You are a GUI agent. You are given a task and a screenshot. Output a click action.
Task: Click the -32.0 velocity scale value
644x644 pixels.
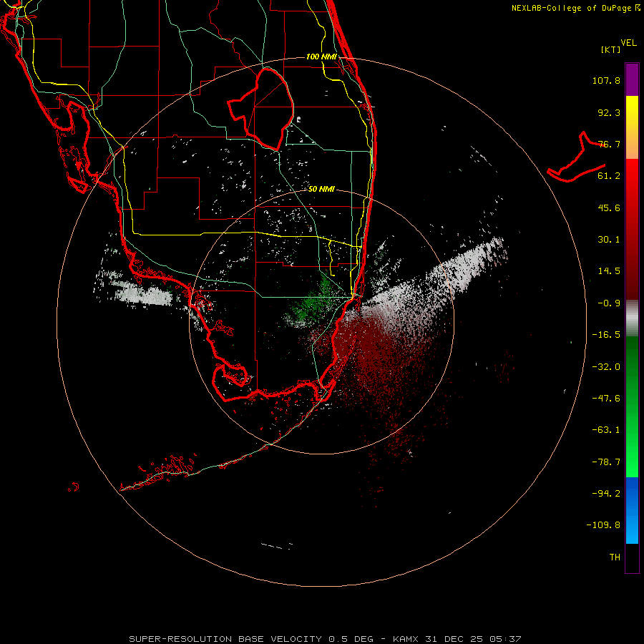(x=606, y=367)
